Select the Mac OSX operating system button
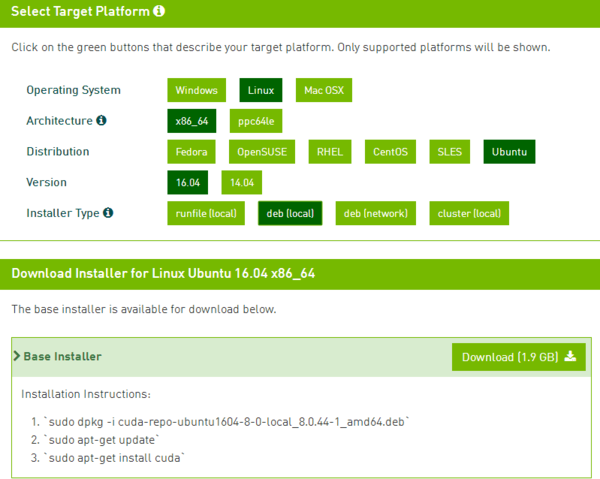 [x=324, y=90]
